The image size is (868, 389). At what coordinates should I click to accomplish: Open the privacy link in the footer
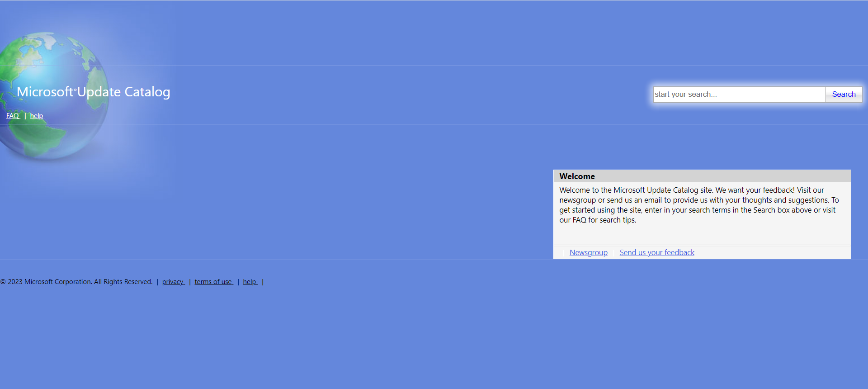coord(173,282)
